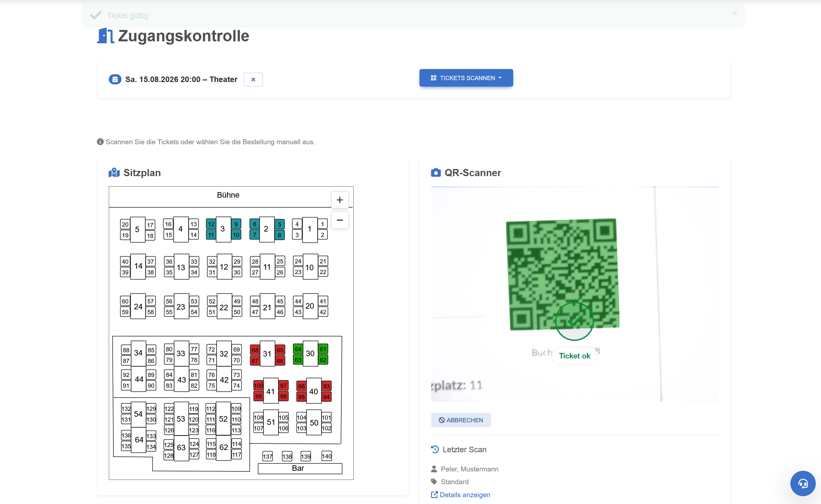Select red seat 100 at table 41
Viewport: 821px width, 504px height.
click(258, 386)
